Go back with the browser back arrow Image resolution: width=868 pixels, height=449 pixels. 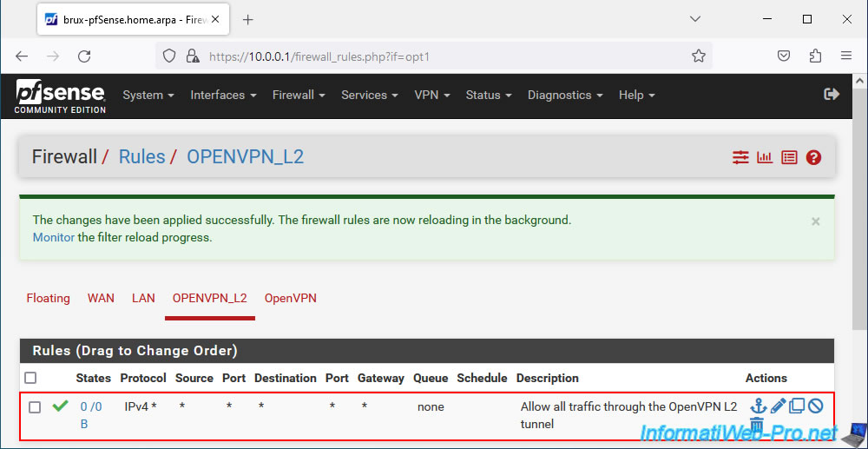(x=21, y=56)
